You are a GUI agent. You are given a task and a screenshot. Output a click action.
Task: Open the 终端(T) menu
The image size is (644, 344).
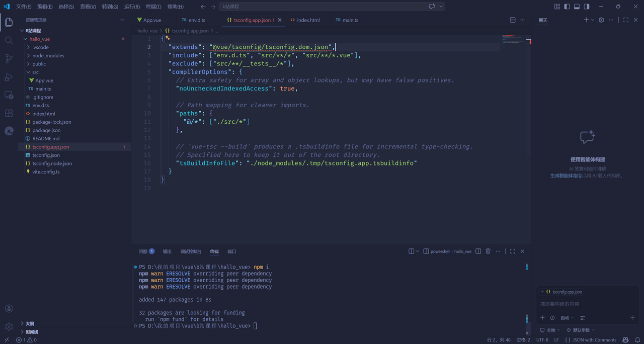click(x=153, y=7)
